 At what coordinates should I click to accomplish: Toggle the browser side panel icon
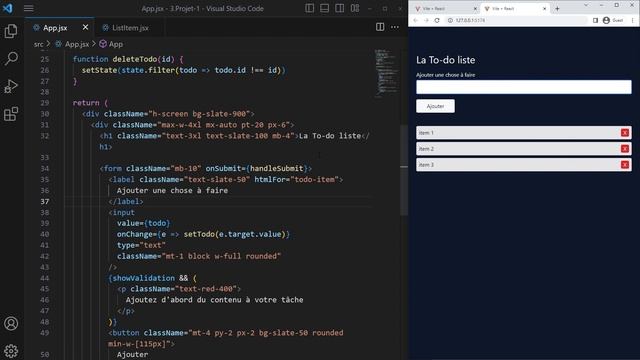click(596, 20)
